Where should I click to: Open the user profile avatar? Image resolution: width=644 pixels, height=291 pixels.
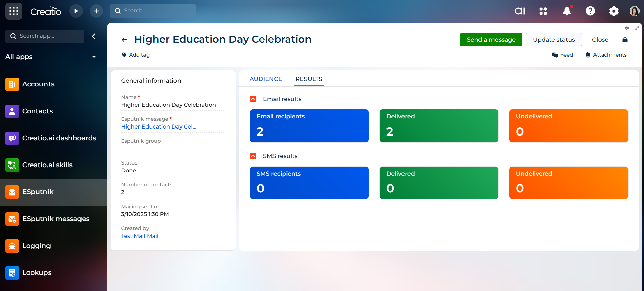[635, 11]
